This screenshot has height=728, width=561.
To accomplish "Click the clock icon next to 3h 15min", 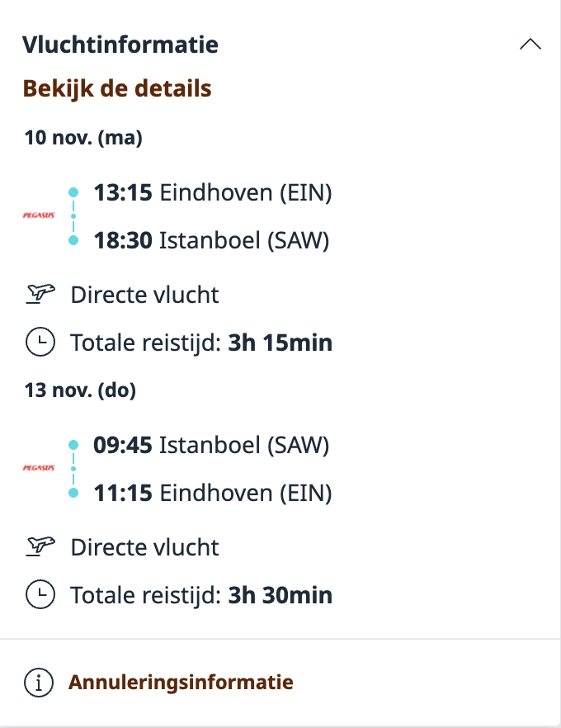I will tap(40, 342).
